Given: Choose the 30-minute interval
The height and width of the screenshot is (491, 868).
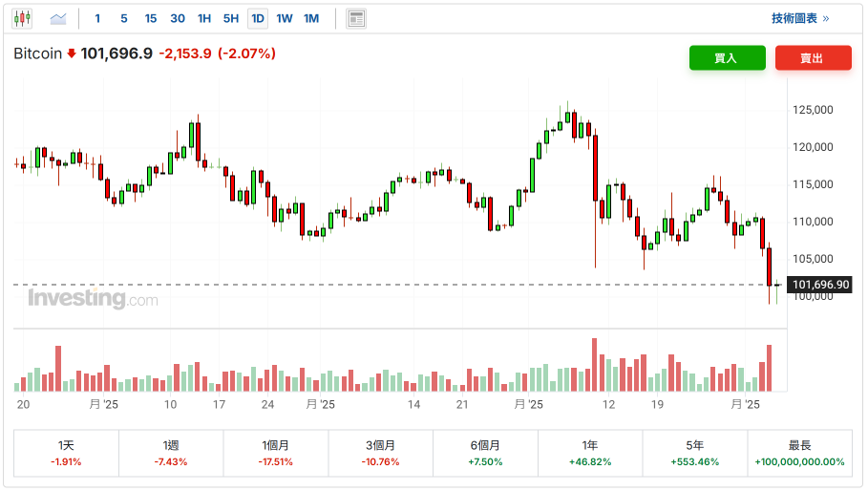Looking at the screenshot, I should tap(178, 18).
